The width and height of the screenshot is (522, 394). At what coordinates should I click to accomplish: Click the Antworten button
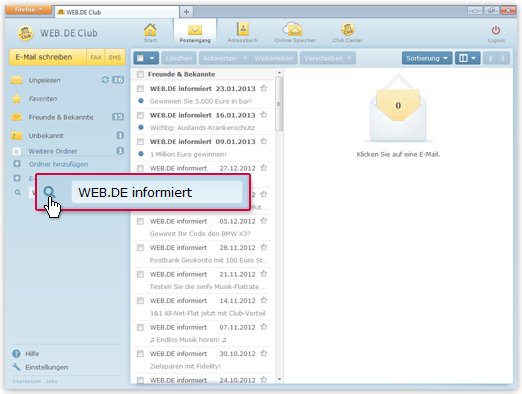[x=220, y=58]
